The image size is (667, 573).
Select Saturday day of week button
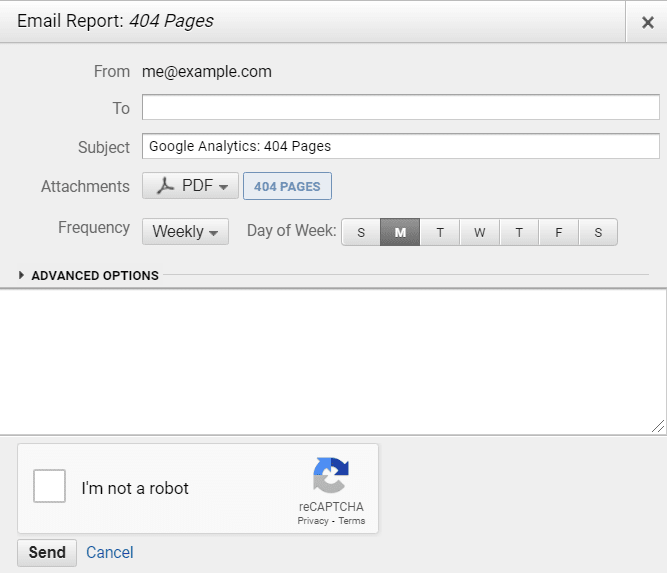tap(598, 232)
